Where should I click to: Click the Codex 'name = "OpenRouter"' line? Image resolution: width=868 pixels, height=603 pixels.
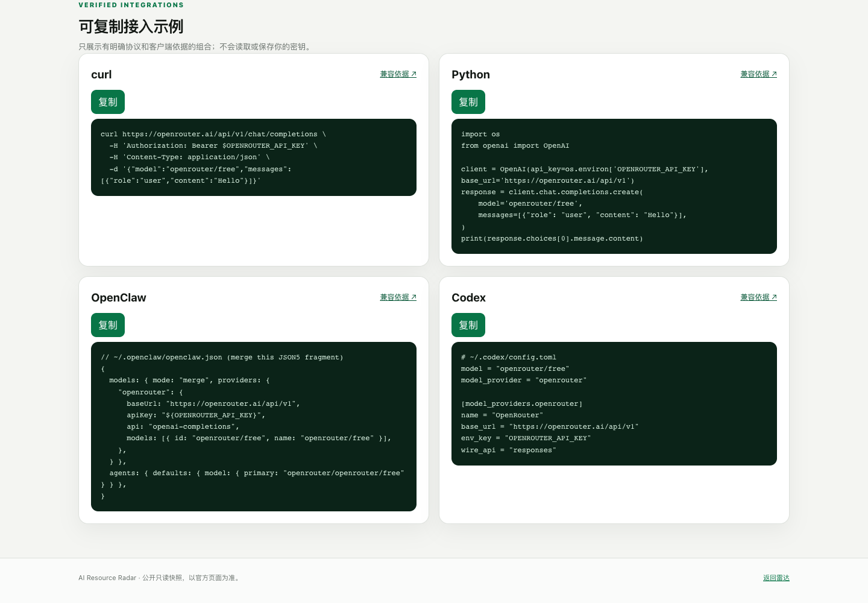tap(502, 415)
